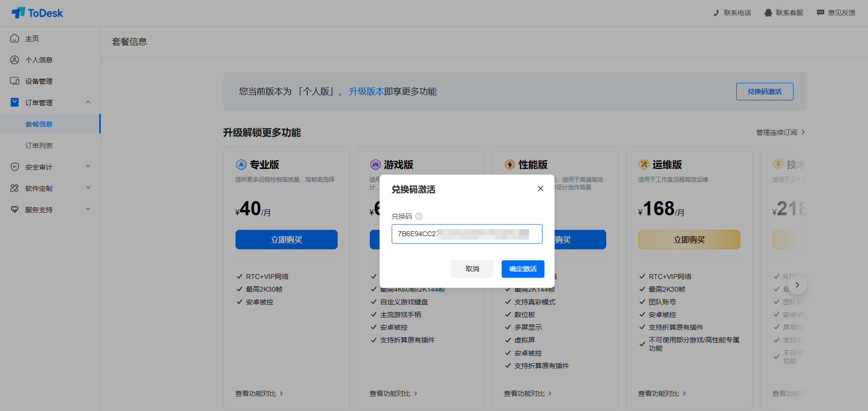Collapse the 订单管理 menu
The image size is (868, 411).
coord(88,102)
